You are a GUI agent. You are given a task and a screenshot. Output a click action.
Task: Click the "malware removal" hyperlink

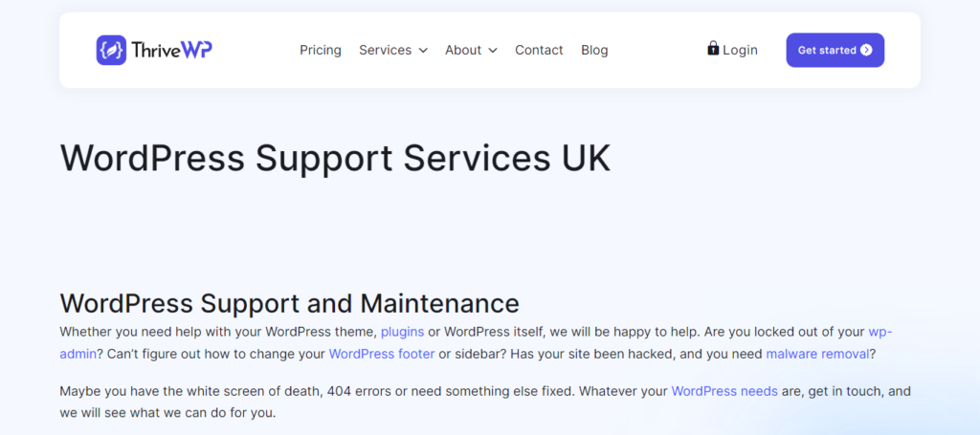coord(816,354)
